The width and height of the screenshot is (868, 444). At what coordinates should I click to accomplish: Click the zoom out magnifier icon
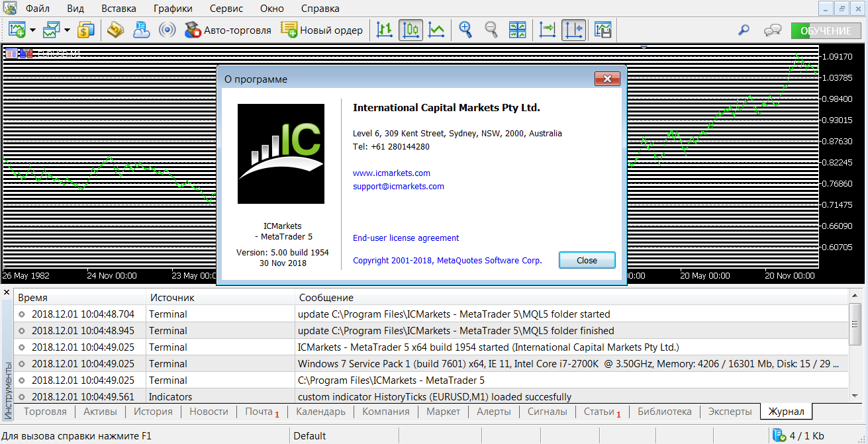[x=491, y=30]
